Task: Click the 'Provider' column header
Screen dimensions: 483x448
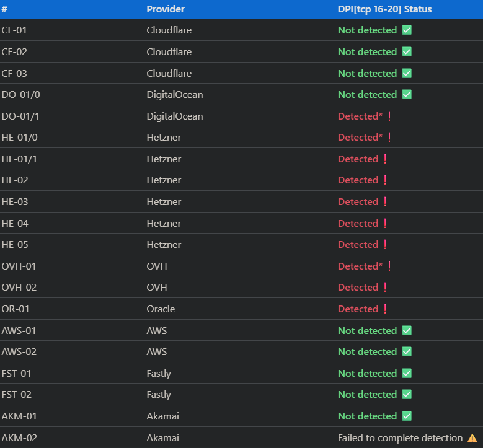Action: click(x=166, y=9)
